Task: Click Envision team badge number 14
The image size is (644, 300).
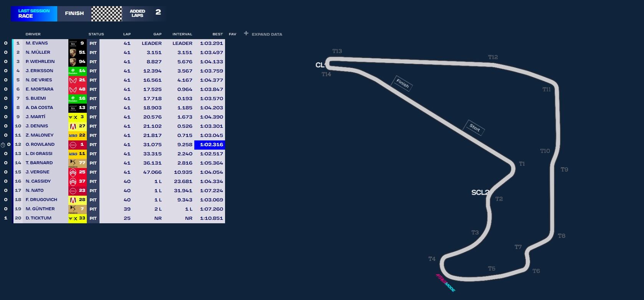Action: (x=77, y=71)
